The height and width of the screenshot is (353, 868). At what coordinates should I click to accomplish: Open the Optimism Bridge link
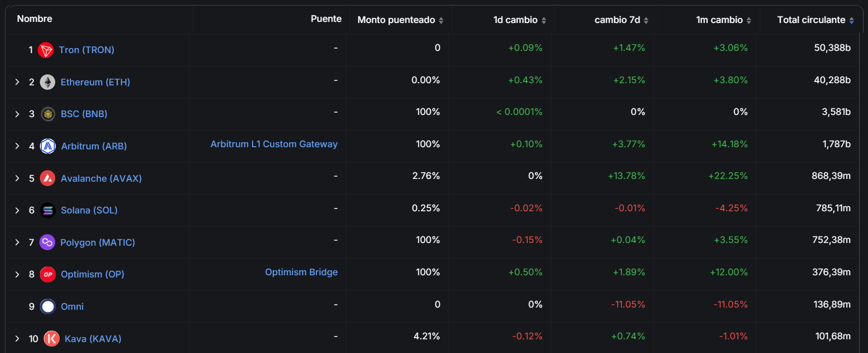301,272
